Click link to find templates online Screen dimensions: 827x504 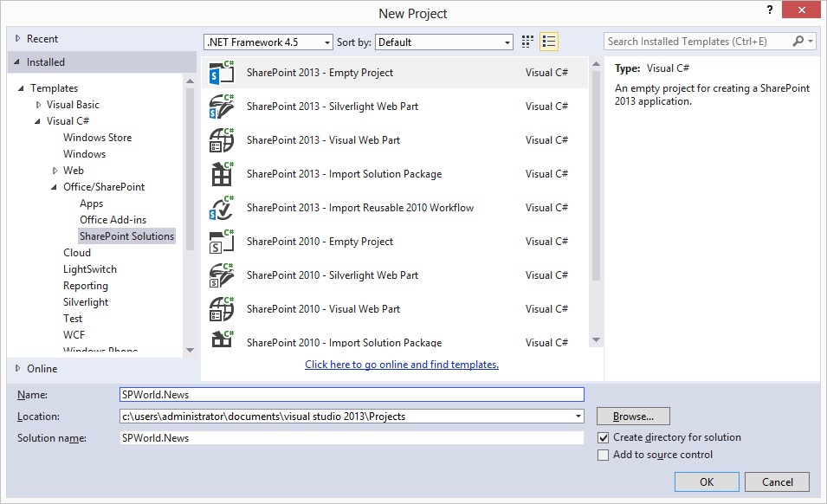402,365
